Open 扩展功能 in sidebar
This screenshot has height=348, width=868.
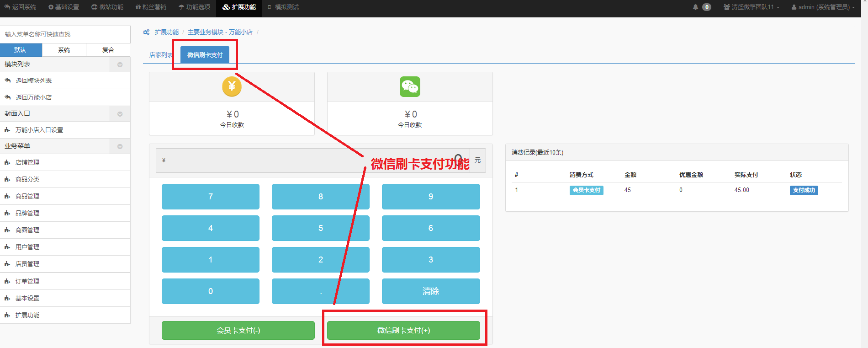(x=65, y=315)
